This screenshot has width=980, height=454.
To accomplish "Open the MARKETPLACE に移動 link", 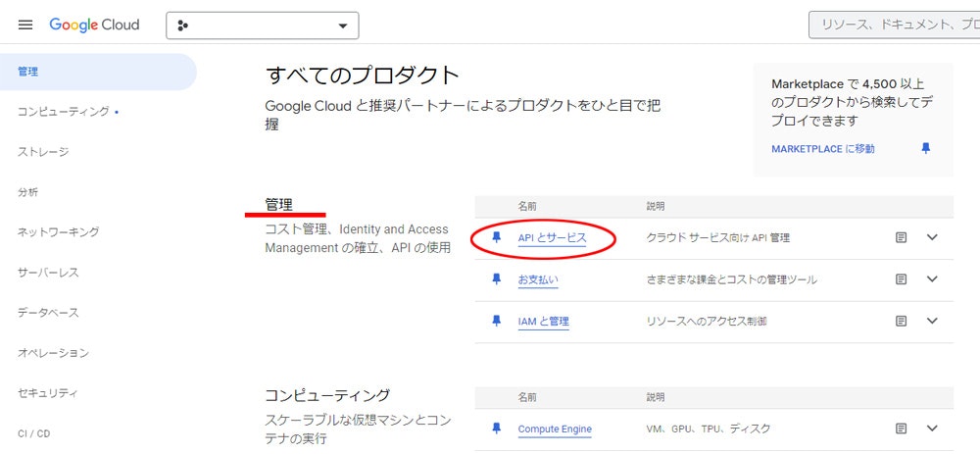I will 823,149.
